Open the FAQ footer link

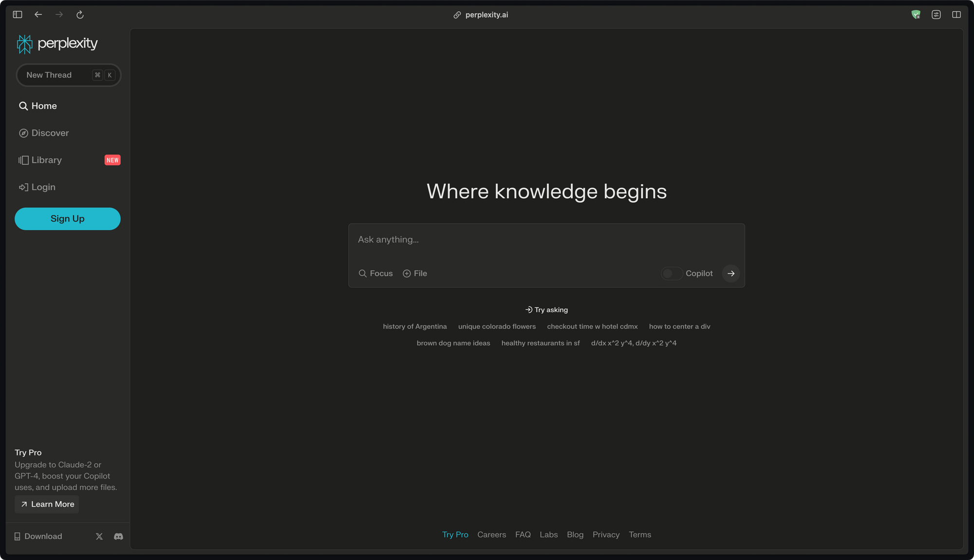point(523,535)
